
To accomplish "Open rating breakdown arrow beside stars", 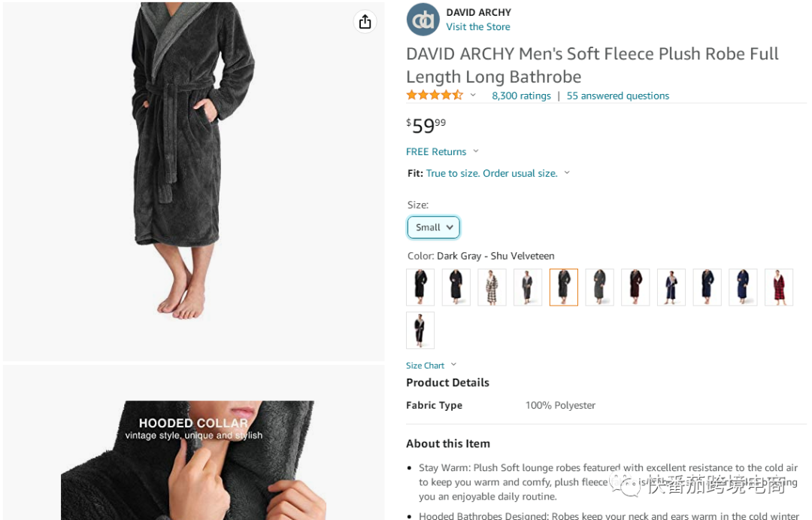I will coord(473,96).
